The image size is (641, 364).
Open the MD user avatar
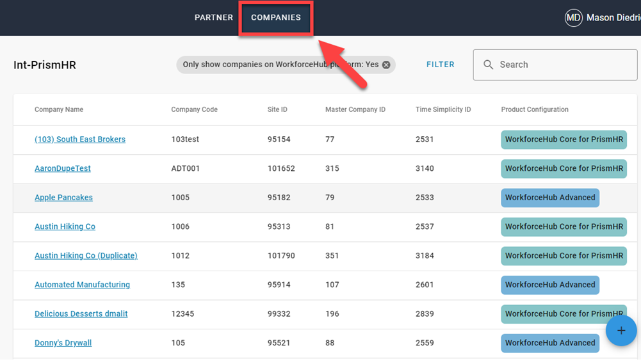573,18
